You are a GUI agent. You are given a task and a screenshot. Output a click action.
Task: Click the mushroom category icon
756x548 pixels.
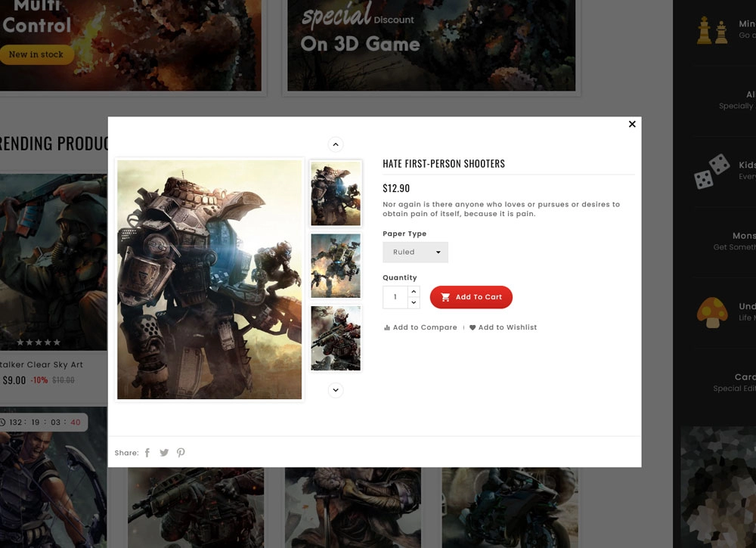tap(711, 312)
